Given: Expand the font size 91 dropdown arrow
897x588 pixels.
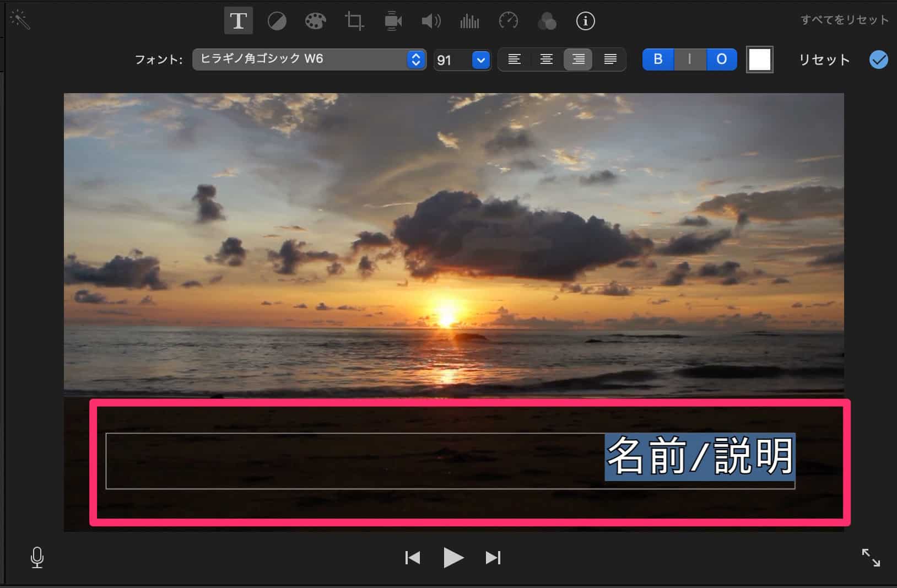Looking at the screenshot, I should coord(481,60).
